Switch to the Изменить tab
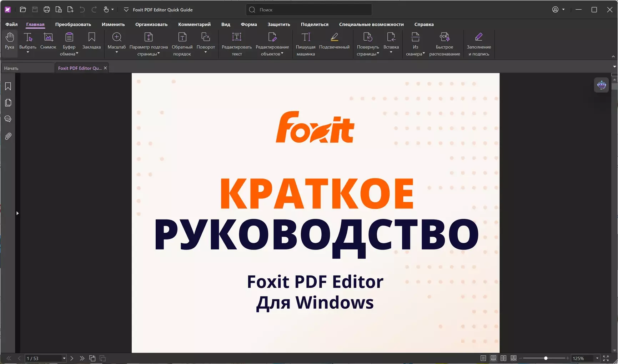 113,24
